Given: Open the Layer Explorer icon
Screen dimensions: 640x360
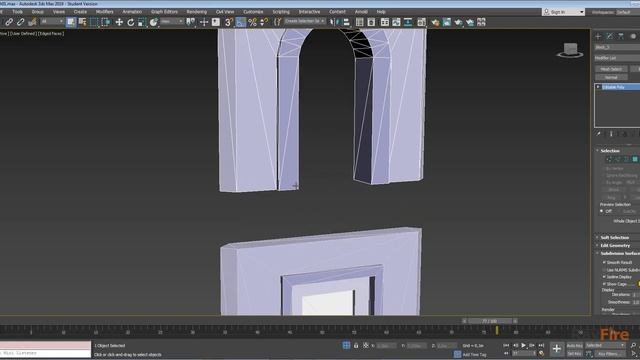Looking at the screenshot, I should [371, 22].
